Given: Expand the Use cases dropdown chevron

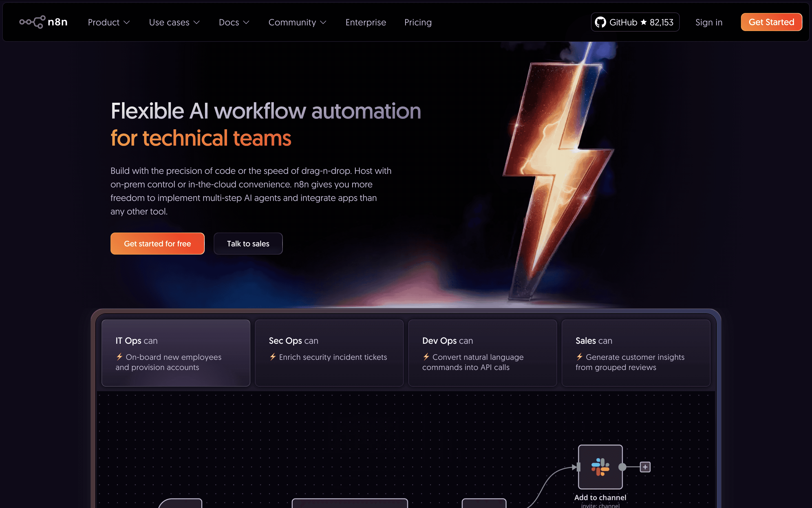Looking at the screenshot, I should (197, 23).
